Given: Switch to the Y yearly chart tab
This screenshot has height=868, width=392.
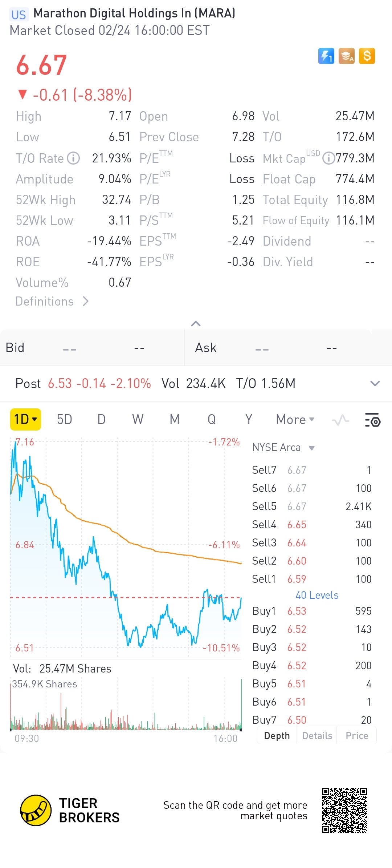Looking at the screenshot, I should [x=249, y=420].
